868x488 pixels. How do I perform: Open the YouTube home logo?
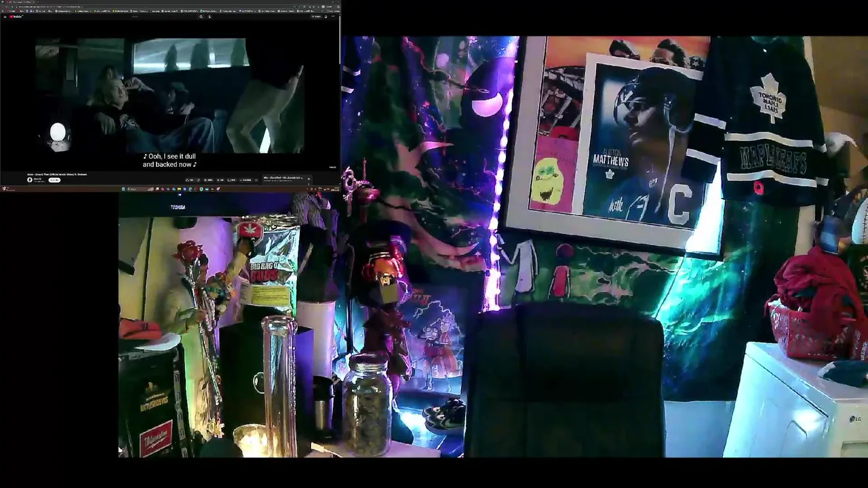click(16, 17)
